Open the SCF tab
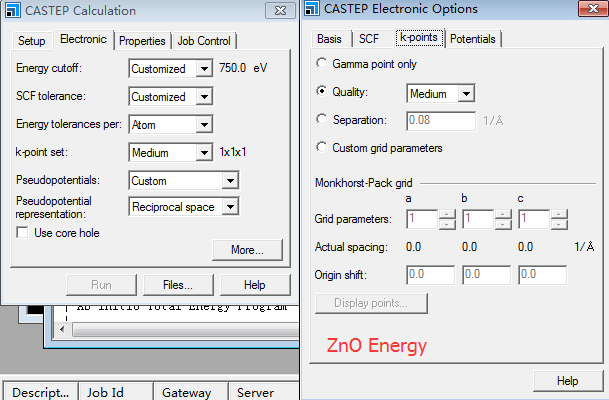The height and width of the screenshot is (400, 609). (x=369, y=39)
